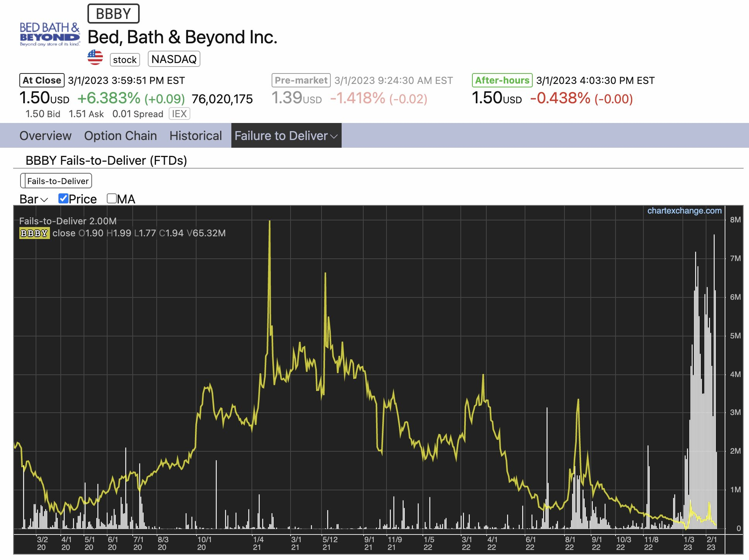749x560 pixels.
Task: Open the Option Chain tab
Action: [120, 136]
